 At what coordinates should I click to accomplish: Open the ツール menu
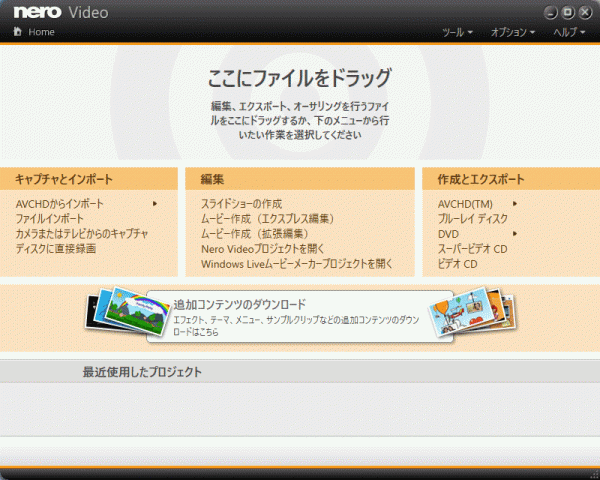point(457,33)
